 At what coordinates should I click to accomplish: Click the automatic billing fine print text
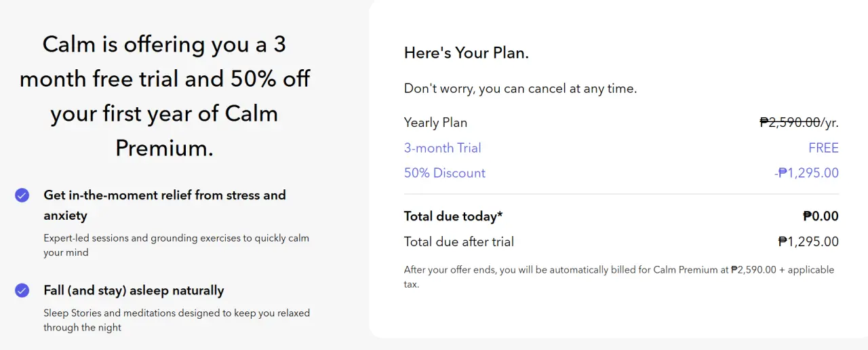(x=619, y=277)
